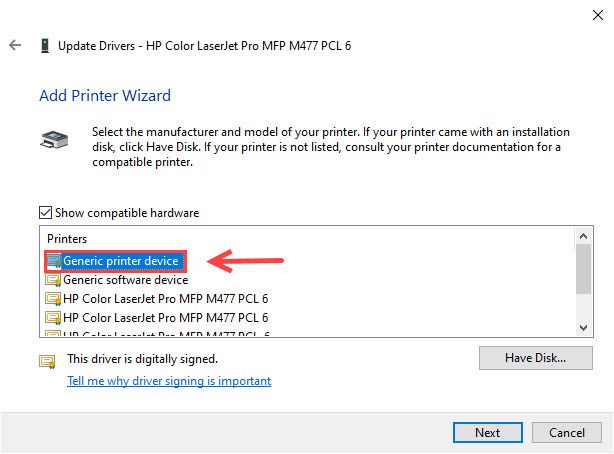The image size is (614, 454).
Task: Click the Have Disk button
Action: (x=535, y=358)
